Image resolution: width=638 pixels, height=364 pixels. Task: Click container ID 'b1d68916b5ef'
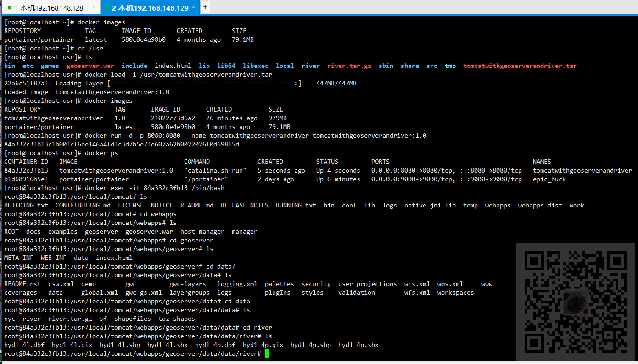pyautogui.click(x=26, y=179)
